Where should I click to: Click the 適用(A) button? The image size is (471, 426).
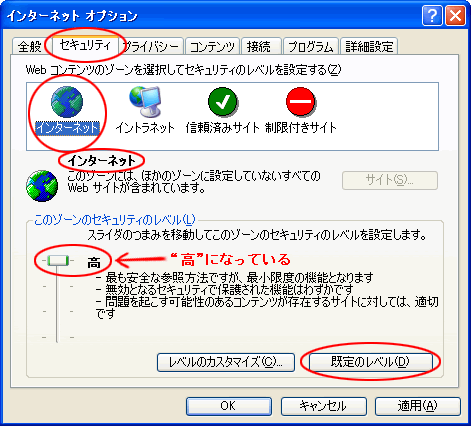[418, 406]
